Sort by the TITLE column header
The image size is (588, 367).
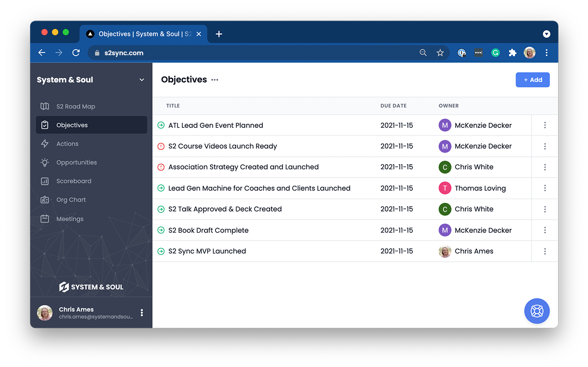click(173, 106)
